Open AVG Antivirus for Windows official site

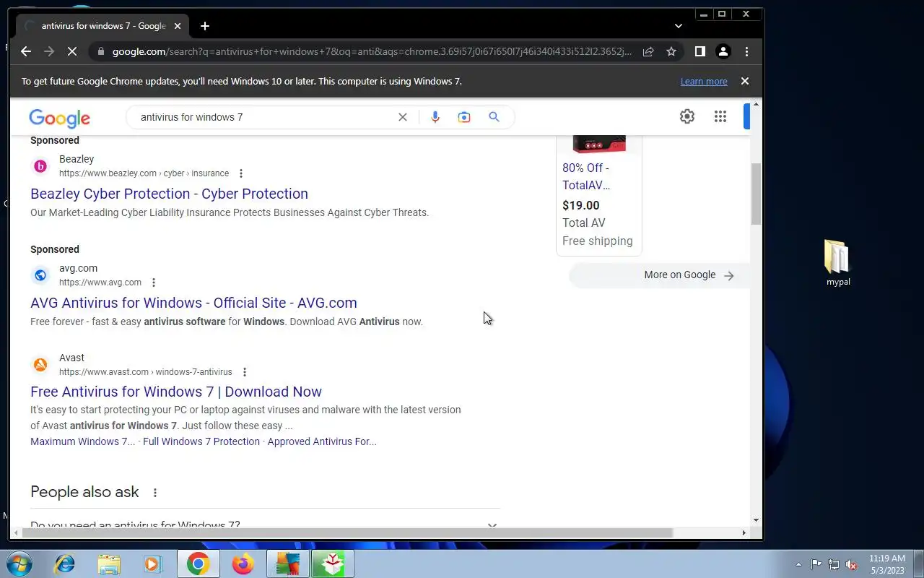coord(193,303)
